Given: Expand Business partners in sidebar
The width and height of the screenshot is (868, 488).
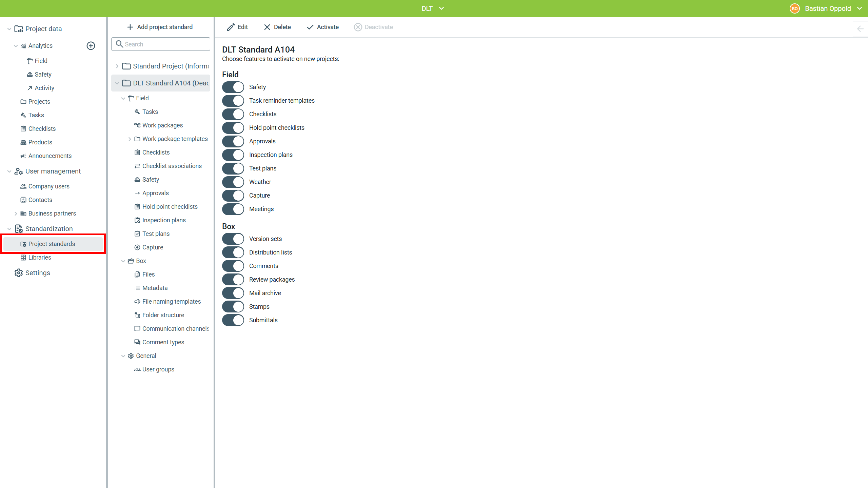Looking at the screenshot, I should pyautogui.click(x=16, y=213).
